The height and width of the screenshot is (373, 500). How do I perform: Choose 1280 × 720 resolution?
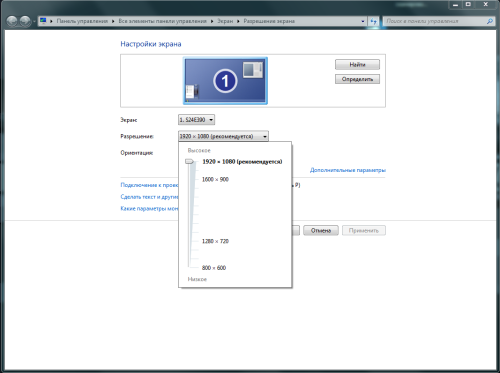215,241
